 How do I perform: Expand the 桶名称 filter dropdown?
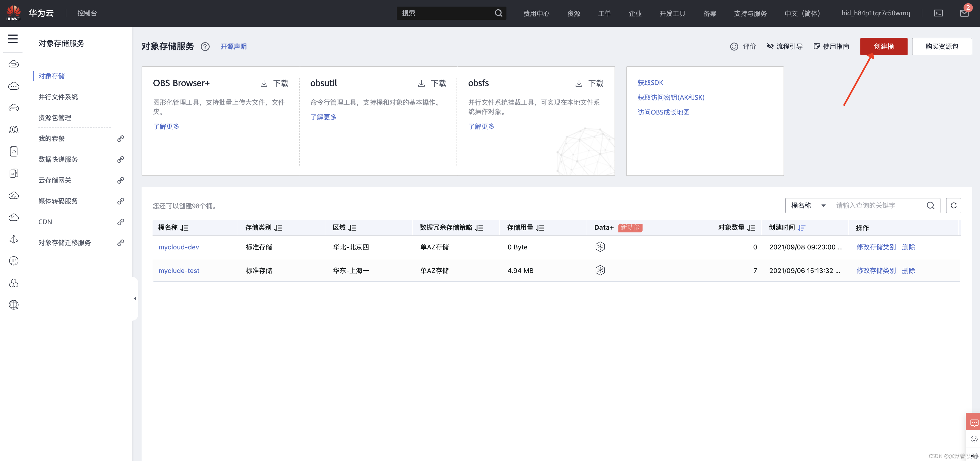808,206
